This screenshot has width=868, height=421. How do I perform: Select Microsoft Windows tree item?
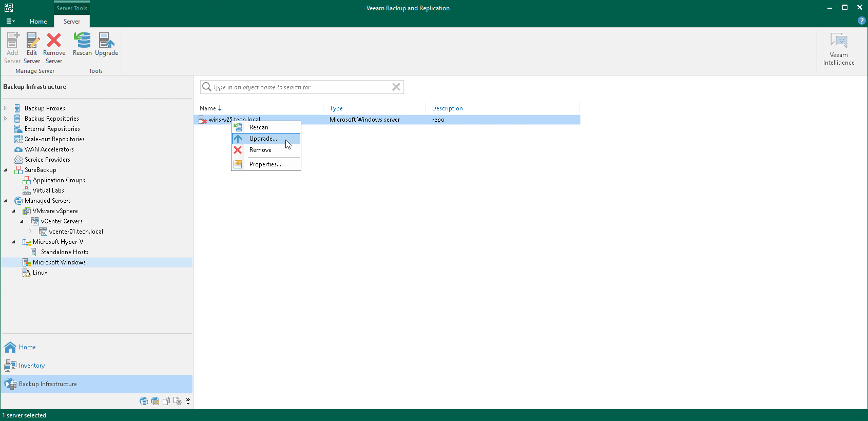[x=59, y=262]
